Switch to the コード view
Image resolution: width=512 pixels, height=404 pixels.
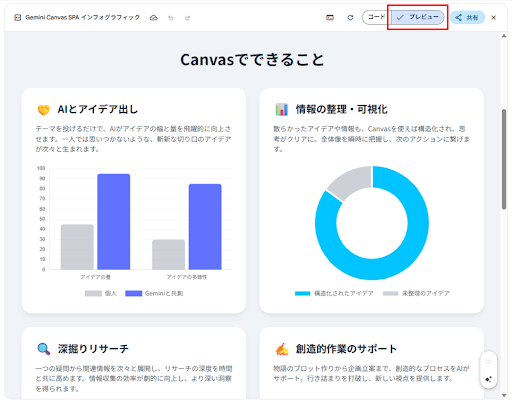pyautogui.click(x=376, y=17)
